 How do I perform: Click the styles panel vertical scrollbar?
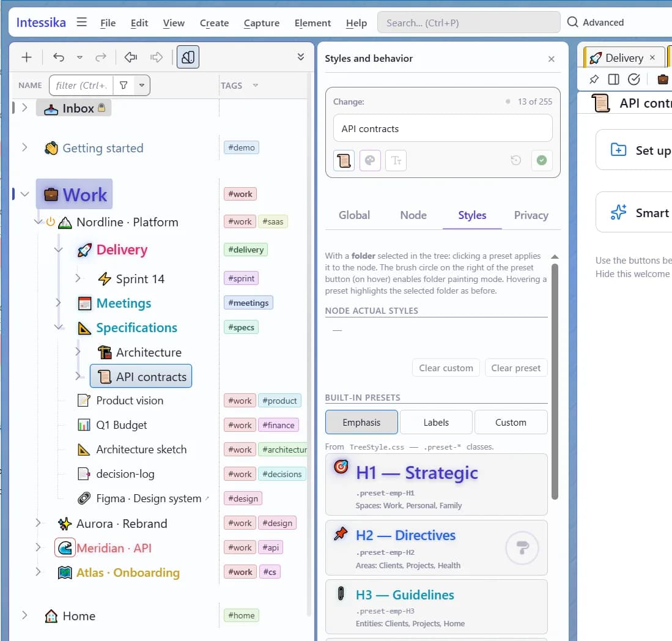pos(555,382)
